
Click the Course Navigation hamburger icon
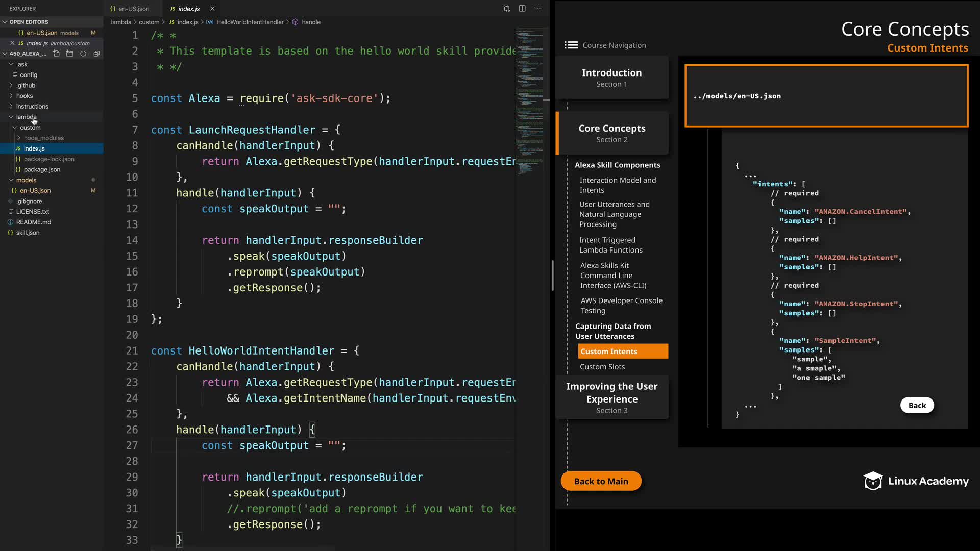[x=571, y=45]
